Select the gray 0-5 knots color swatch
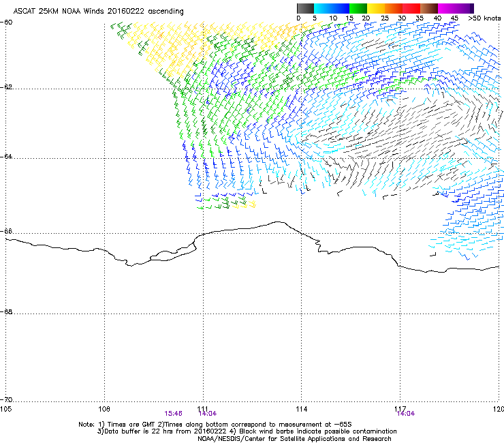The width and height of the screenshot is (504, 443). [305, 8]
